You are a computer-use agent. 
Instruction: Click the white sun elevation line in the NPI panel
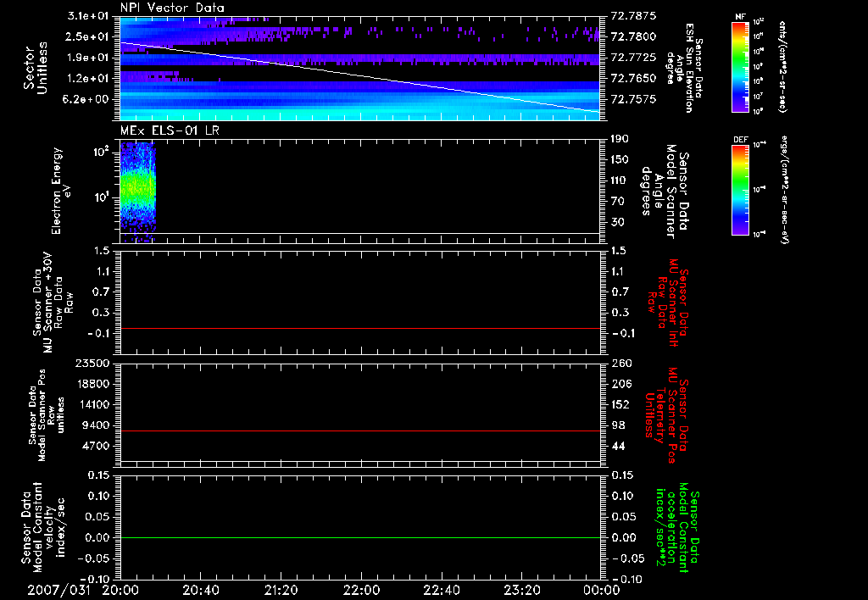[359, 76]
